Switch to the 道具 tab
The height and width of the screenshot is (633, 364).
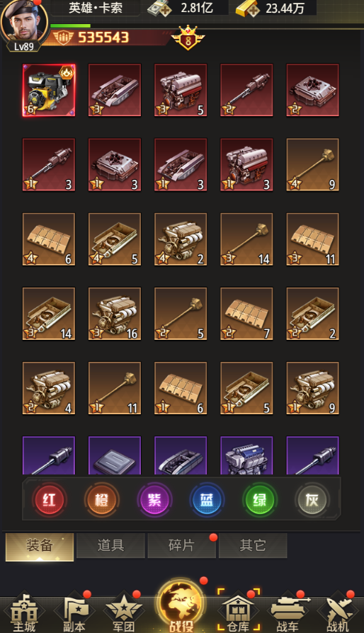point(110,545)
